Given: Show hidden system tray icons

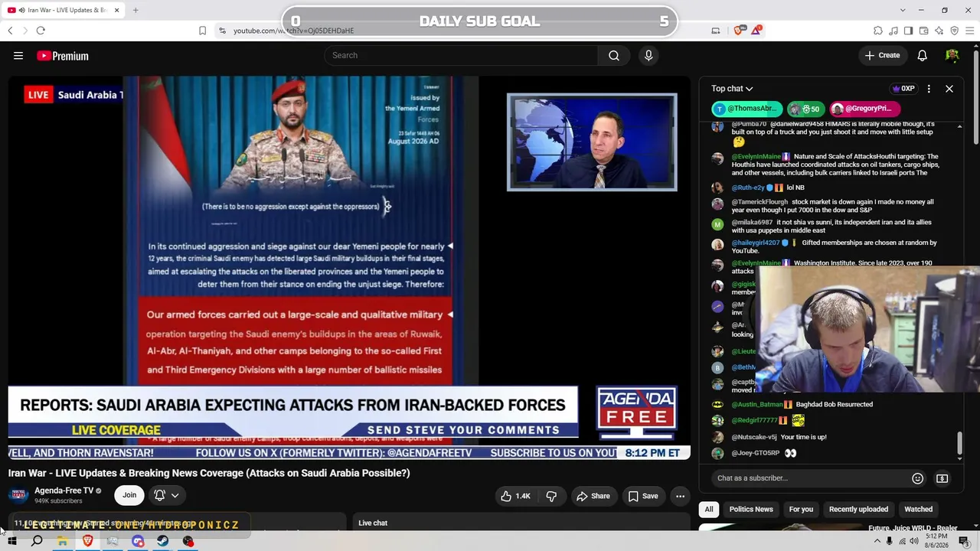Looking at the screenshot, I should tap(877, 541).
